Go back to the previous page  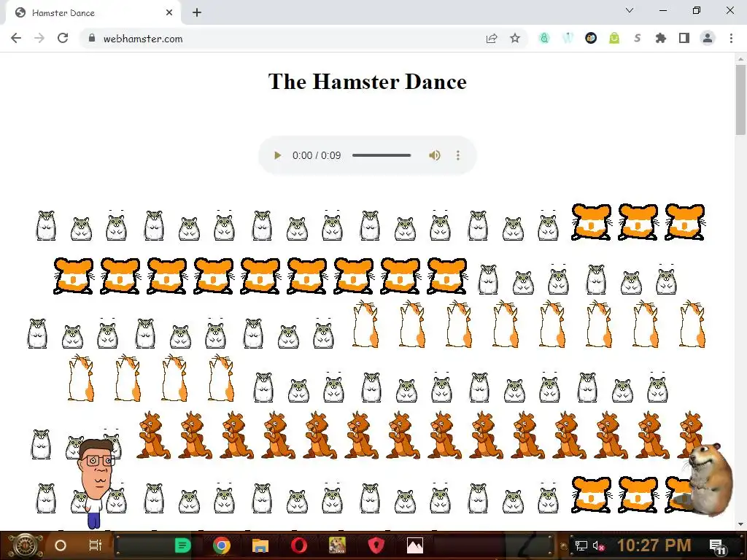point(16,39)
